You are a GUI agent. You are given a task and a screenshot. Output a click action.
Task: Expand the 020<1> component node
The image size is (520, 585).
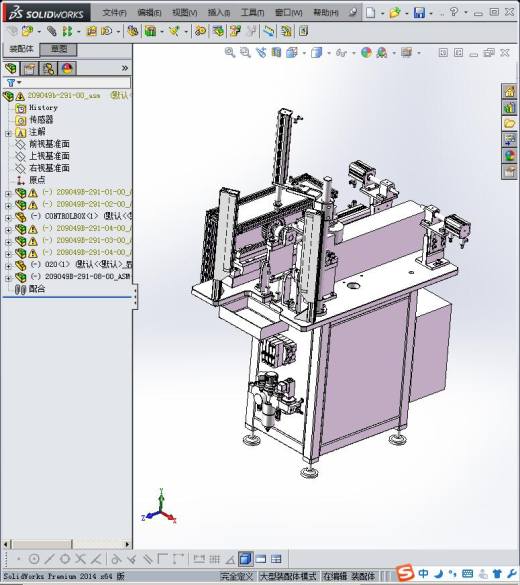coord(8,266)
